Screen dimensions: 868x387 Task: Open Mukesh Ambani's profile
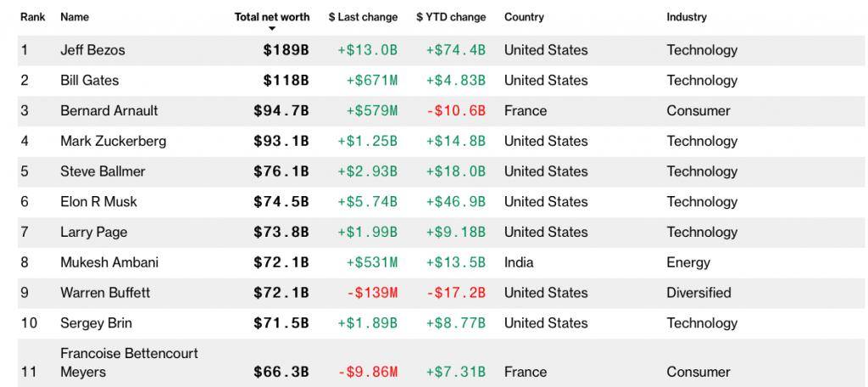[109, 262]
